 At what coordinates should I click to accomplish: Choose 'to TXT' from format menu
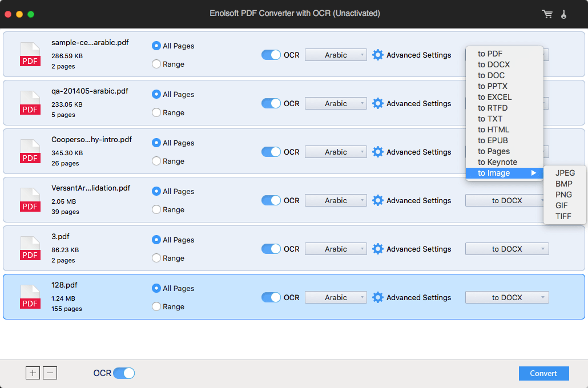(x=505, y=119)
